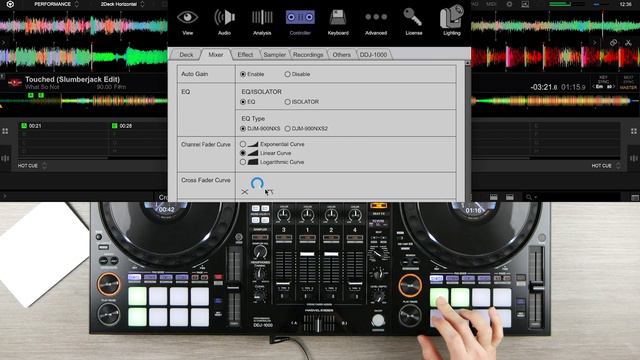The image size is (640, 360).
Task: Click the clock reading 12:36
Action: 625,4
